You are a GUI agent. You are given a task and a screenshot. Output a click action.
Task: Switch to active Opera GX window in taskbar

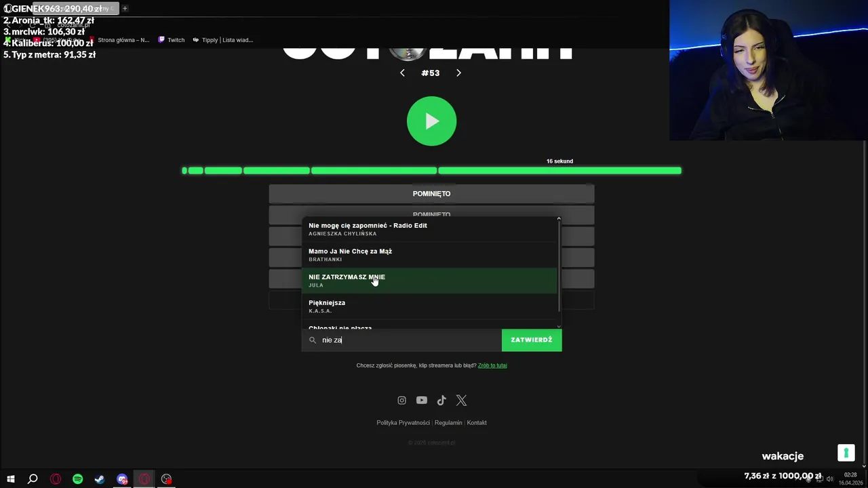[x=144, y=479]
